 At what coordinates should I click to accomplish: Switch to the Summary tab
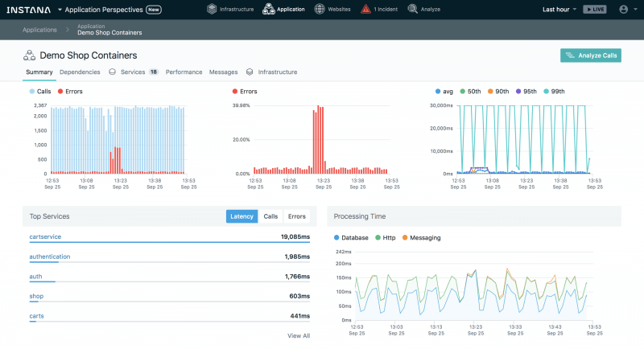click(x=39, y=72)
